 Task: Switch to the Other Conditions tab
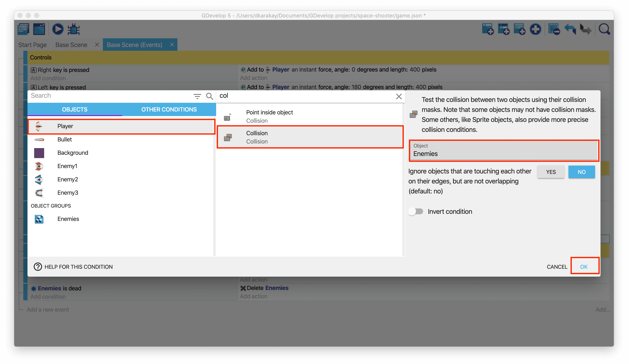[x=169, y=109]
